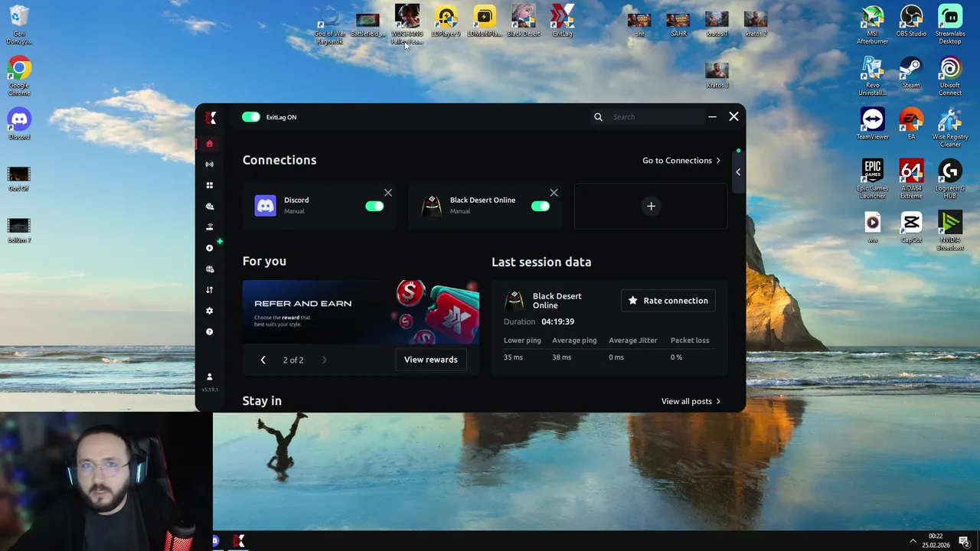Remove the Black Desert Online connection card
Viewport: 980px width, 551px height.
[554, 193]
